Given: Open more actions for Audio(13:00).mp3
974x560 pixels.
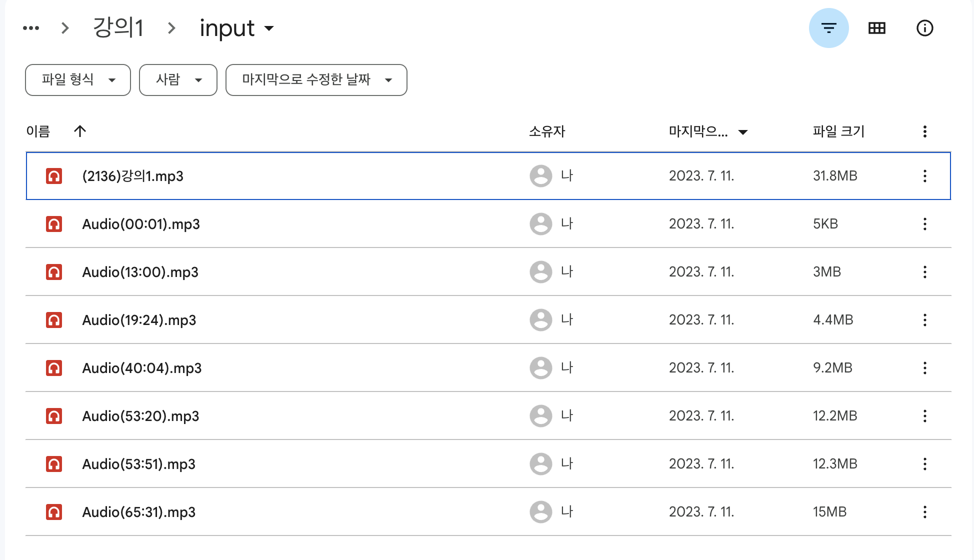Looking at the screenshot, I should point(924,272).
